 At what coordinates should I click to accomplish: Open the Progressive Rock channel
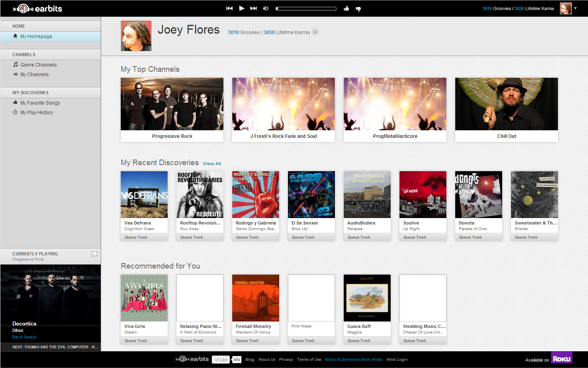pos(172,110)
